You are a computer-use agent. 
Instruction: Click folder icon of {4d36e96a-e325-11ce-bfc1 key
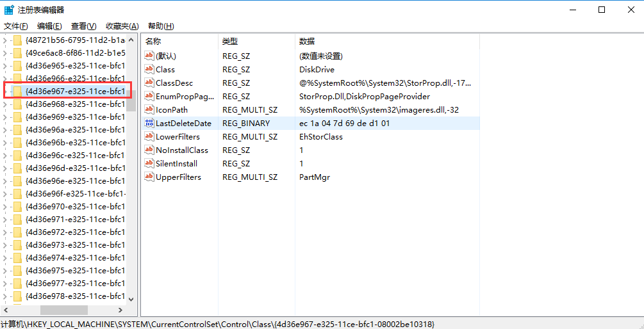(17, 129)
